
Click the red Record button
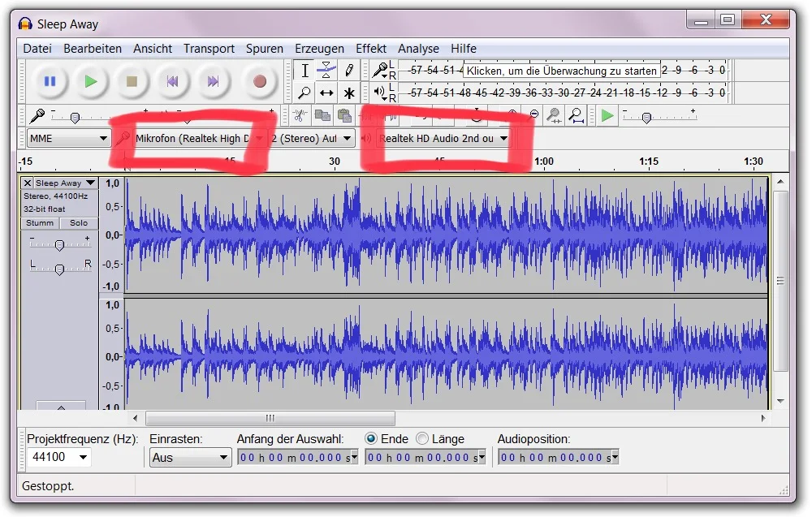click(x=259, y=81)
